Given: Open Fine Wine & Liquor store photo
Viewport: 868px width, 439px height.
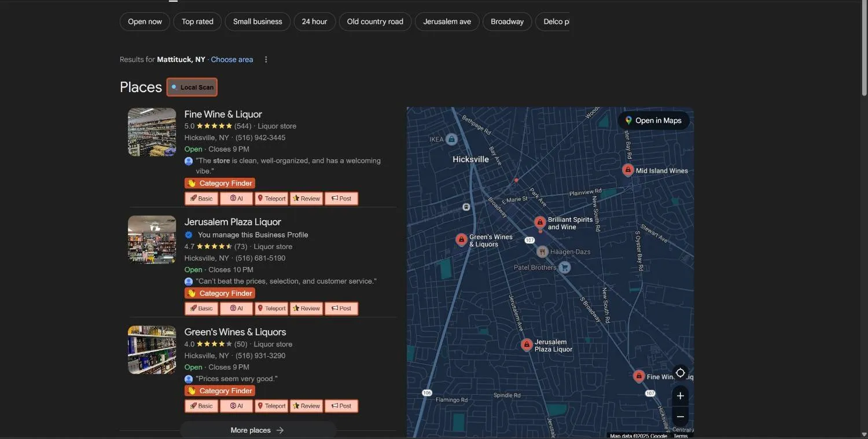Looking at the screenshot, I should pos(152,132).
